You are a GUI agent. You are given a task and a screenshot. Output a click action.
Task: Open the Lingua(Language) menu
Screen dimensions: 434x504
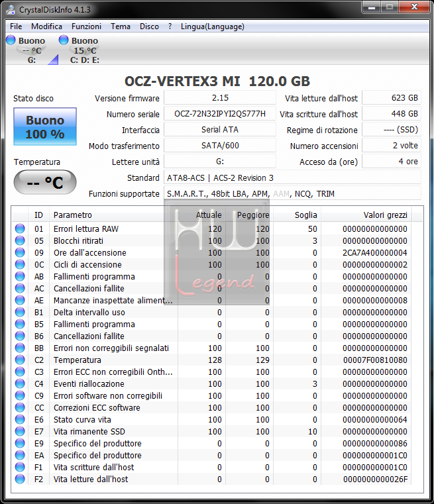[x=212, y=26]
